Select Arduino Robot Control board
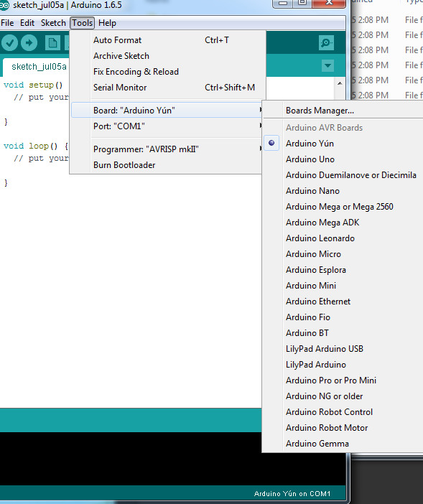Viewport: 423px width, 504px height. pos(344,412)
